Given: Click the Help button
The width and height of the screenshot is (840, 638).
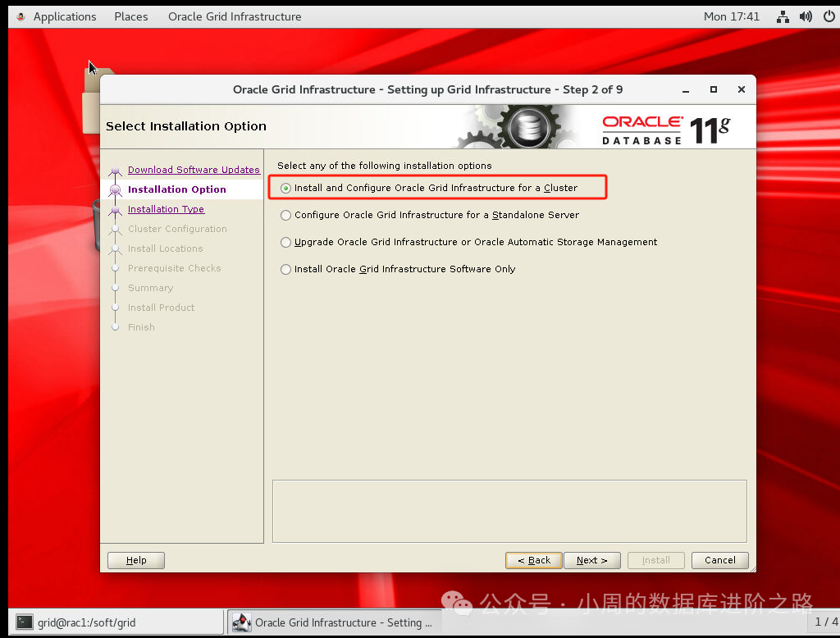Looking at the screenshot, I should pos(136,560).
